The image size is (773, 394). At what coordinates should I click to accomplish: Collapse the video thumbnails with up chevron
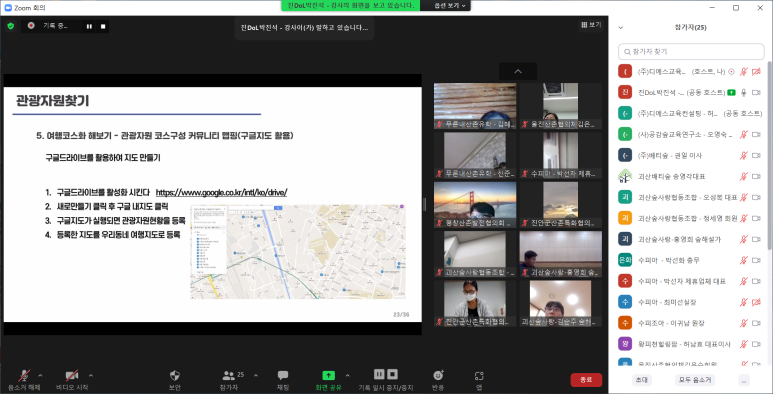pos(518,72)
